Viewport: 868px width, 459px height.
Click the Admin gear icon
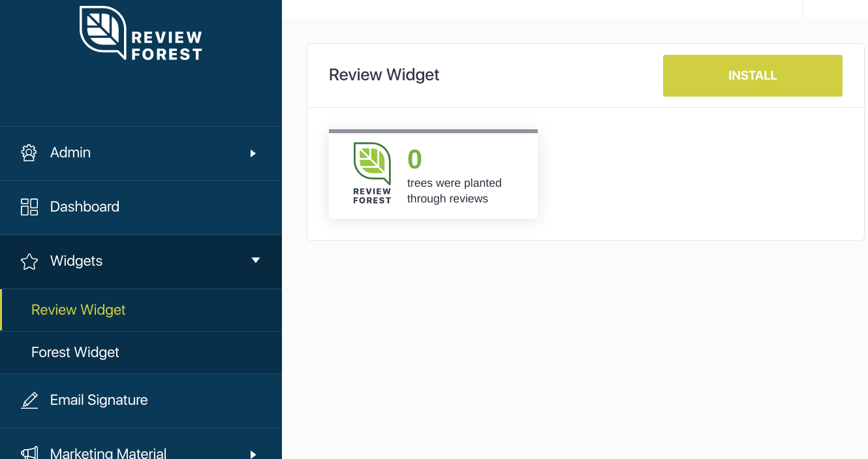(29, 153)
